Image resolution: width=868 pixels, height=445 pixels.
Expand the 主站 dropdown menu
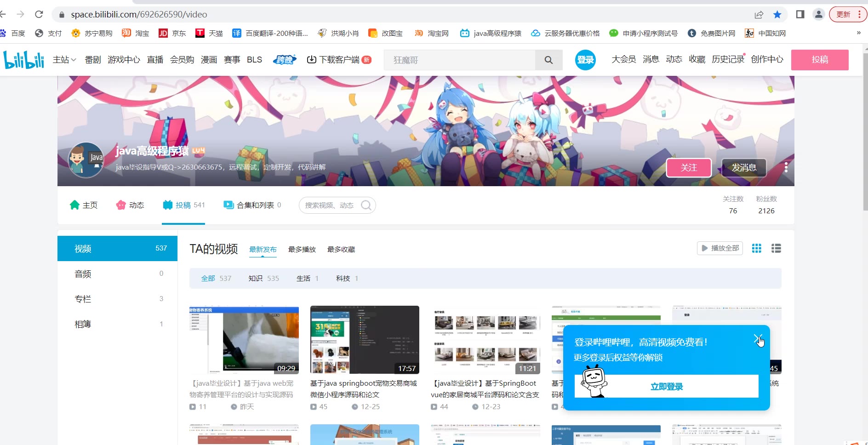click(x=64, y=60)
